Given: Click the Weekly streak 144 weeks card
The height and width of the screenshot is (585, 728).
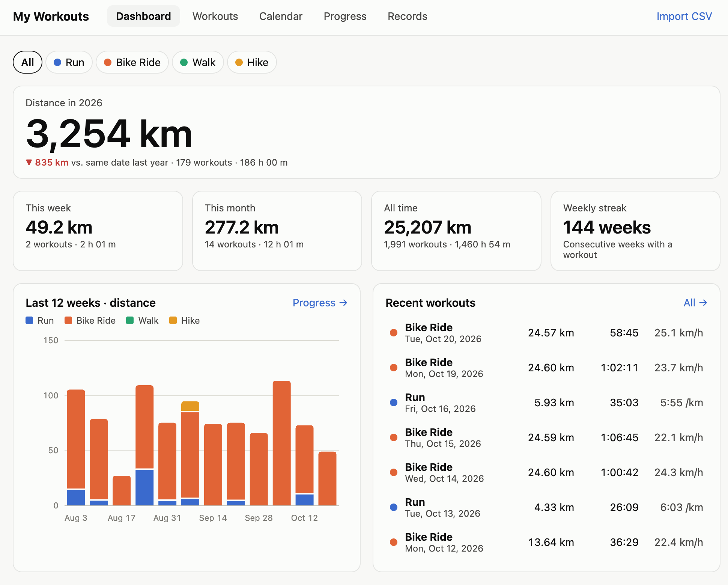Looking at the screenshot, I should (635, 231).
